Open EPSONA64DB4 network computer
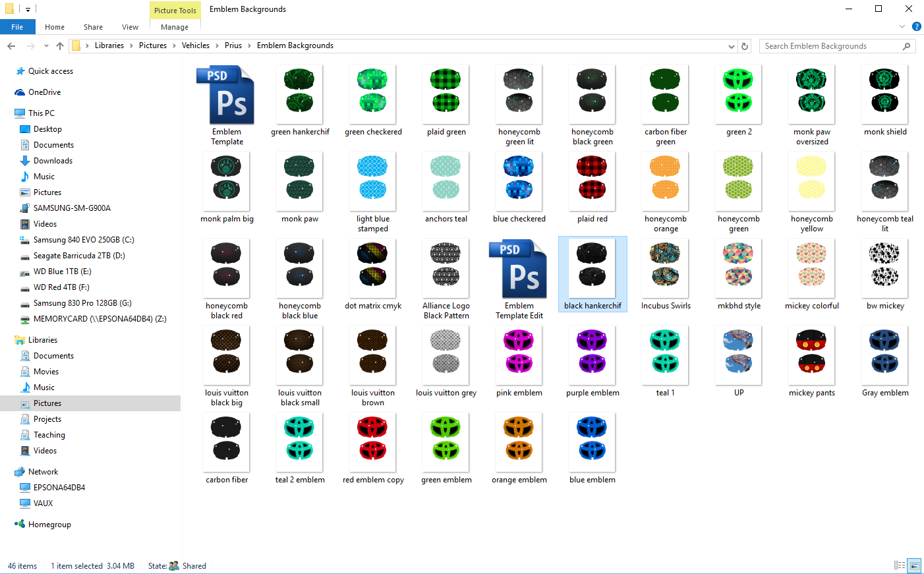The height and width of the screenshot is (574, 924). tap(59, 488)
